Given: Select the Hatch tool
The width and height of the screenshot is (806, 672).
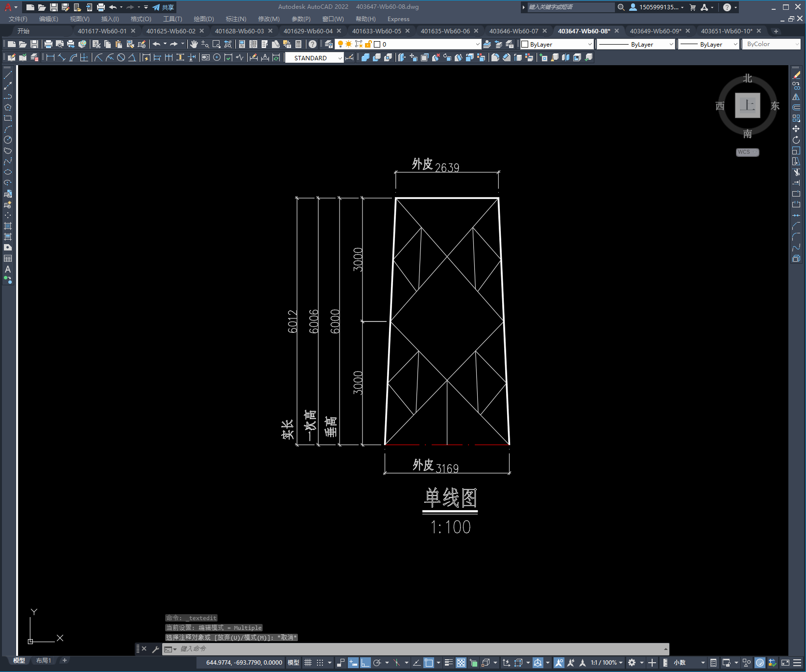Looking at the screenshot, I should click(x=8, y=226).
